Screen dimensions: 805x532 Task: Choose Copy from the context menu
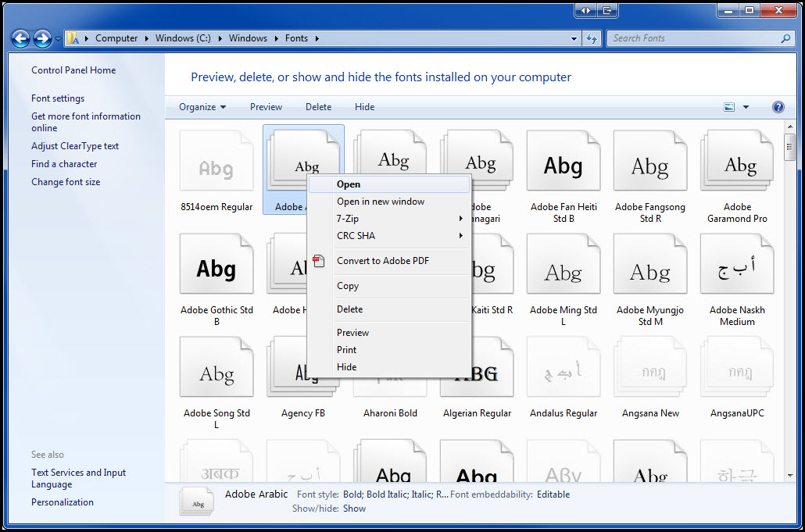[347, 286]
